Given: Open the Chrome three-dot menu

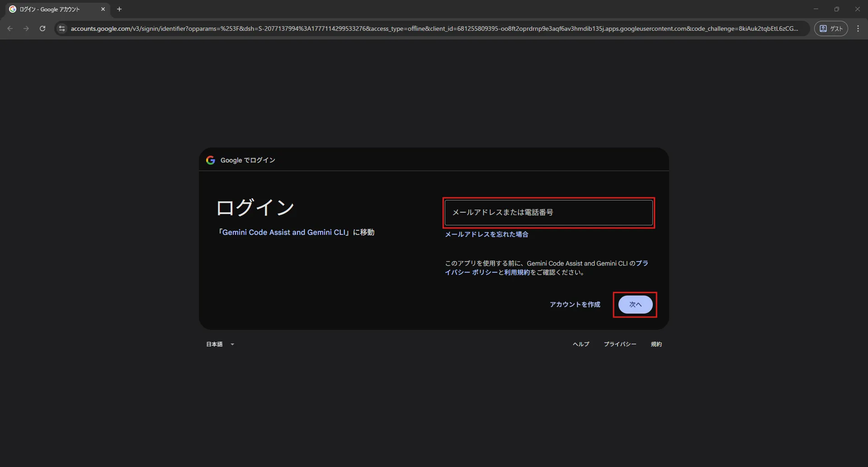Looking at the screenshot, I should [858, 29].
